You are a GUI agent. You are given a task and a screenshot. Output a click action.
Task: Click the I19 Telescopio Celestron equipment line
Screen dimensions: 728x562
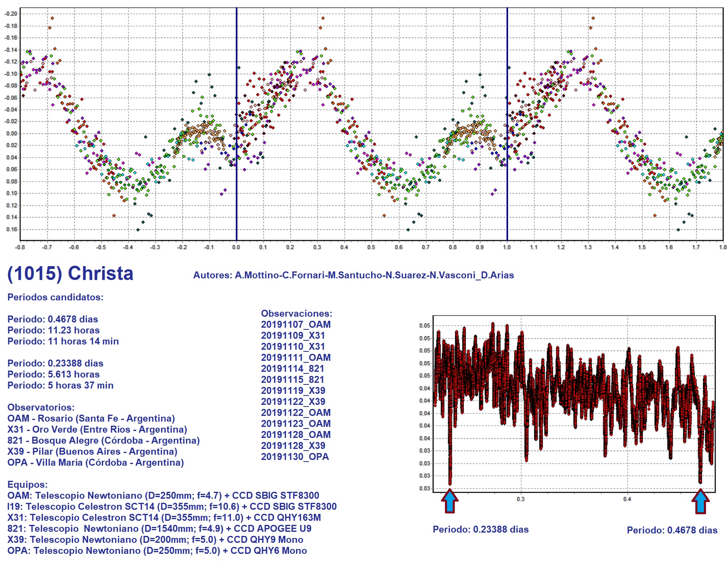172,506
